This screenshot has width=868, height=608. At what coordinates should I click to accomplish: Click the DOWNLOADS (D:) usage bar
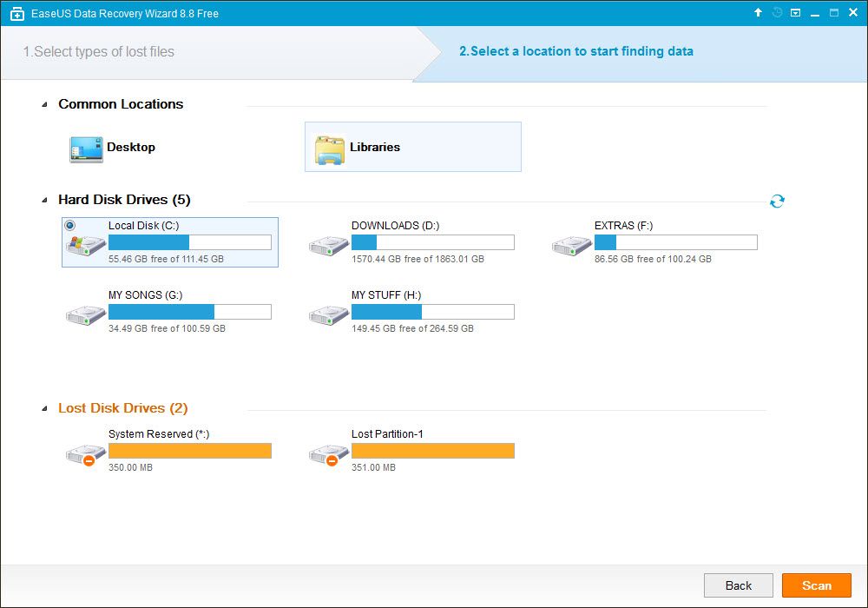433,242
